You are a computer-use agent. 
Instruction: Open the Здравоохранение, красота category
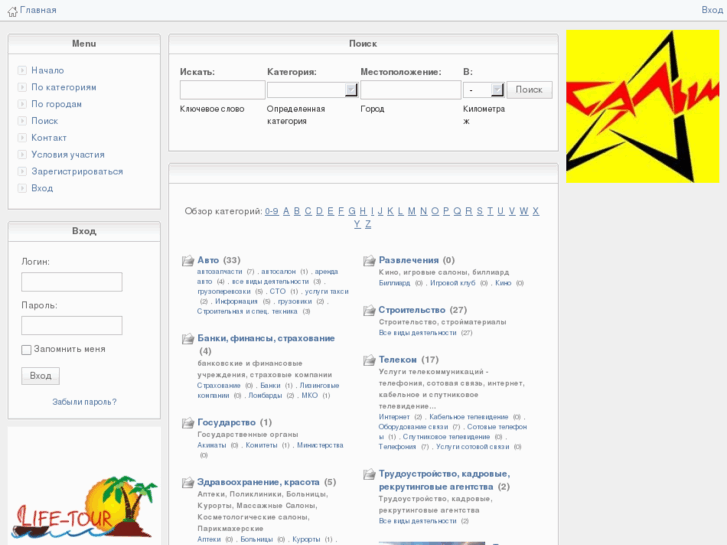click(258, 482)
